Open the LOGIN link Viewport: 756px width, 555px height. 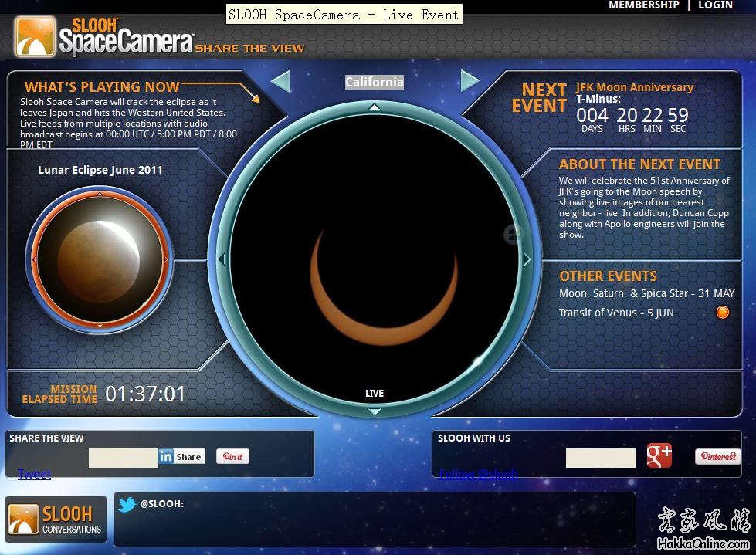(x=716, y=5)
